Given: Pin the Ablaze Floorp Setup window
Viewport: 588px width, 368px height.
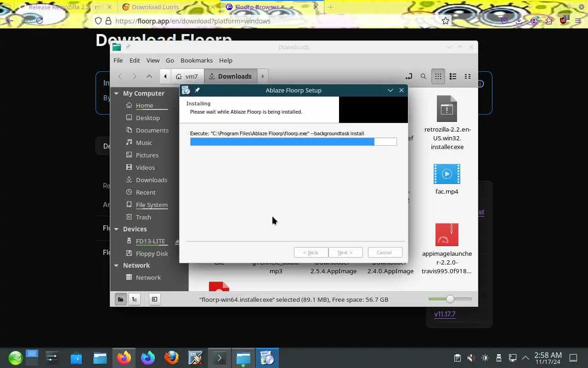Looking at the screenshot, I should (197, 90).
